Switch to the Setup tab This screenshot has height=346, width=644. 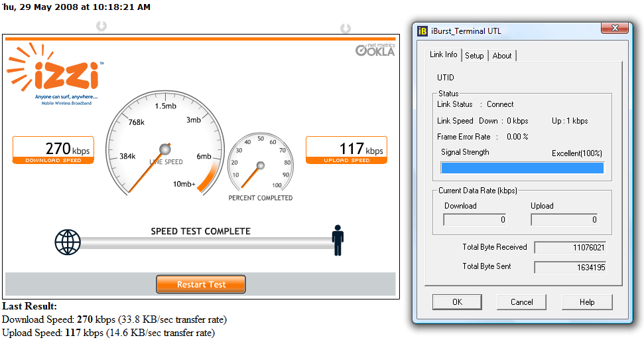[474, 56]
